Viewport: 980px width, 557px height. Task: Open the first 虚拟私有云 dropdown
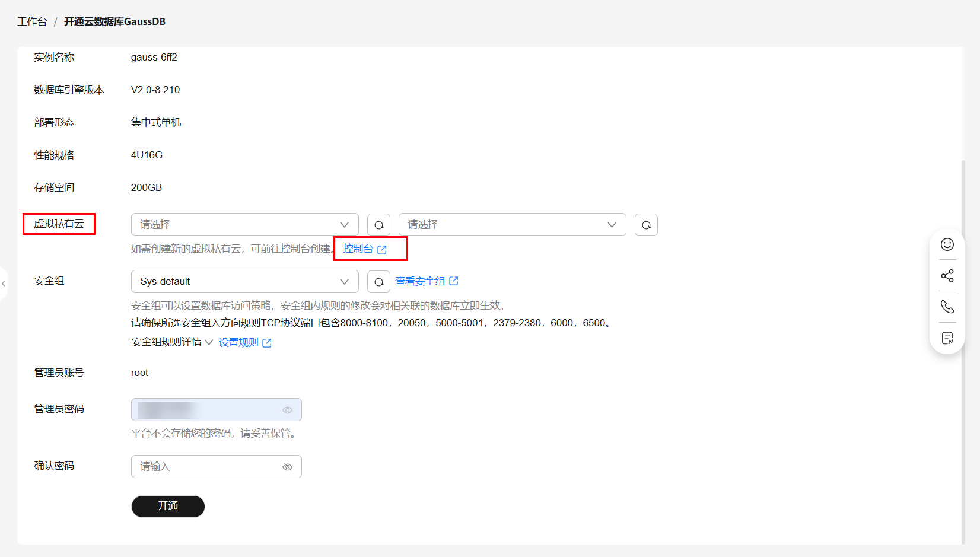[x=244, y=225]
